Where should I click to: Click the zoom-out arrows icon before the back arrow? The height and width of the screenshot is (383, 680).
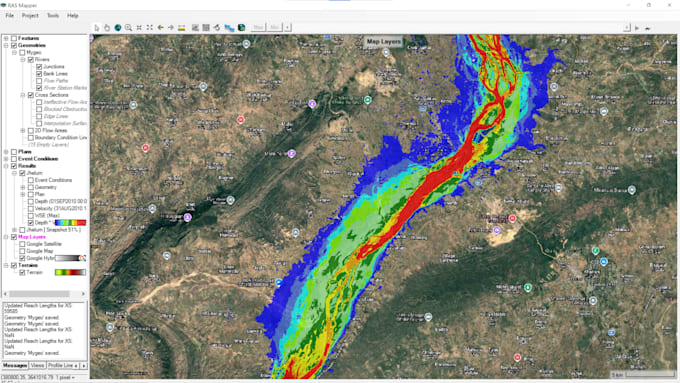coord(150,28)
